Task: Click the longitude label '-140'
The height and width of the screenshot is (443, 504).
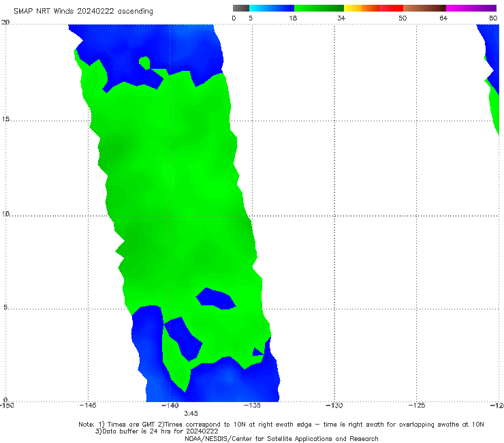Action: coord(170,405)
